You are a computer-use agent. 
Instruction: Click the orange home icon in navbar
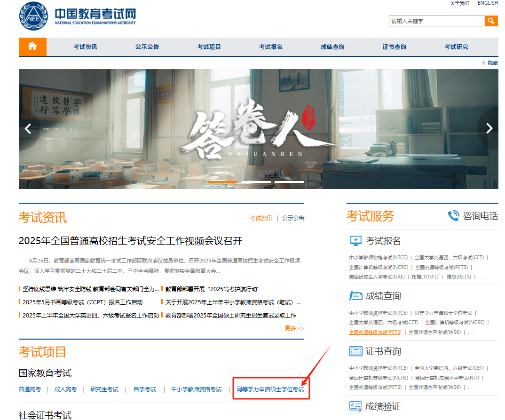(32, 47)
